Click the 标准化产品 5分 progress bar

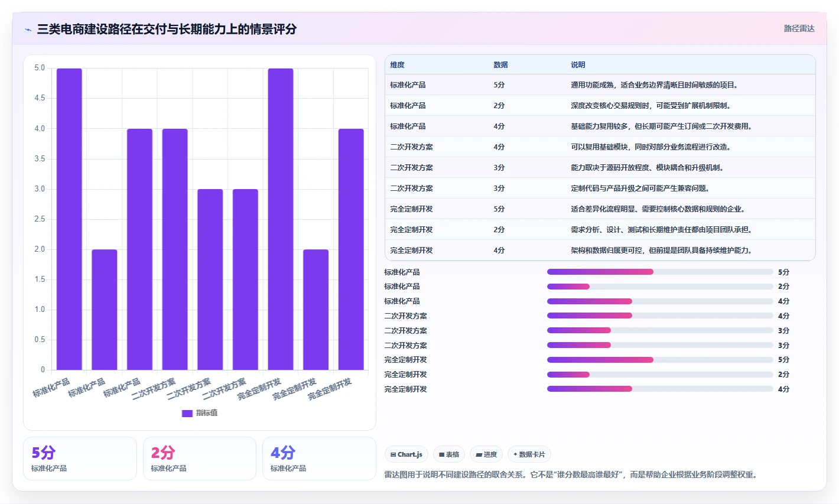click(x=660, y=272)
